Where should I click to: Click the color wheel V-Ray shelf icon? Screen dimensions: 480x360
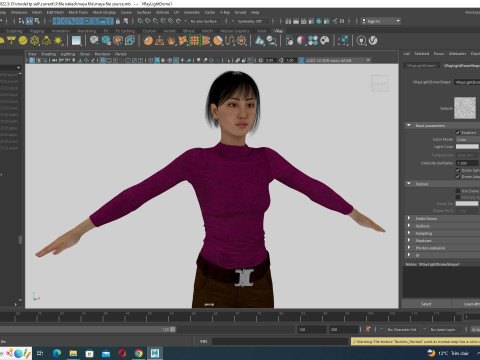pos(301,41)
